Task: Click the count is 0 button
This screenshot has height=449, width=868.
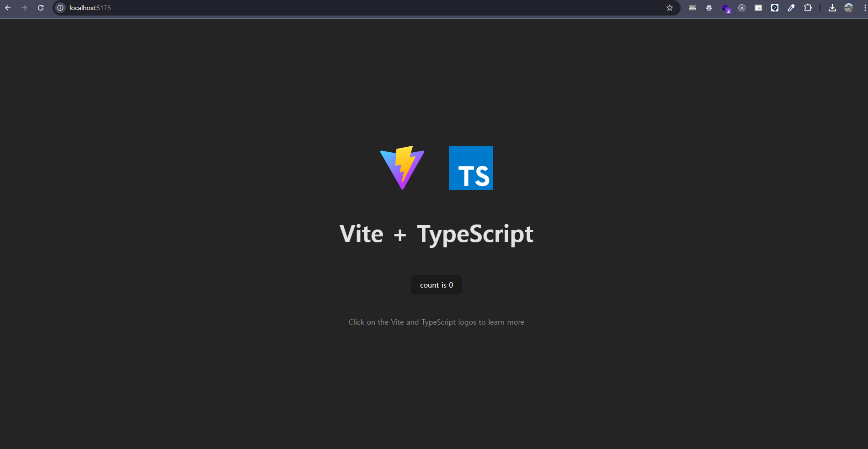Action: 436,284
